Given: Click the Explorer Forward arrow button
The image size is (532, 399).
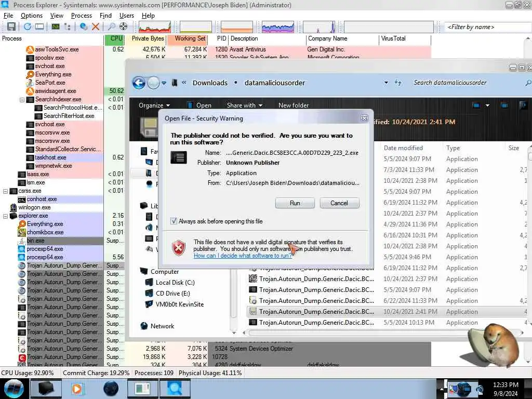Looking at the screenshot, I should click(x=153, y=83).
